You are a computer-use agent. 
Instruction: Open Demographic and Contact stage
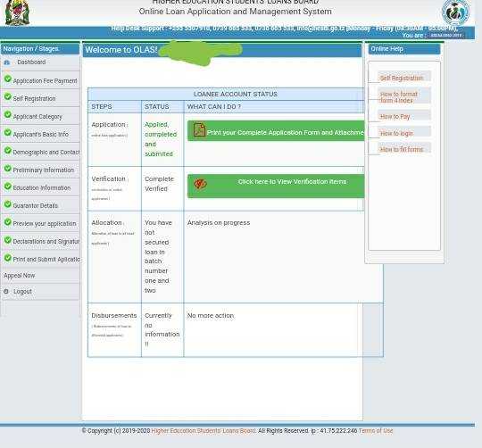click(46, 152)
